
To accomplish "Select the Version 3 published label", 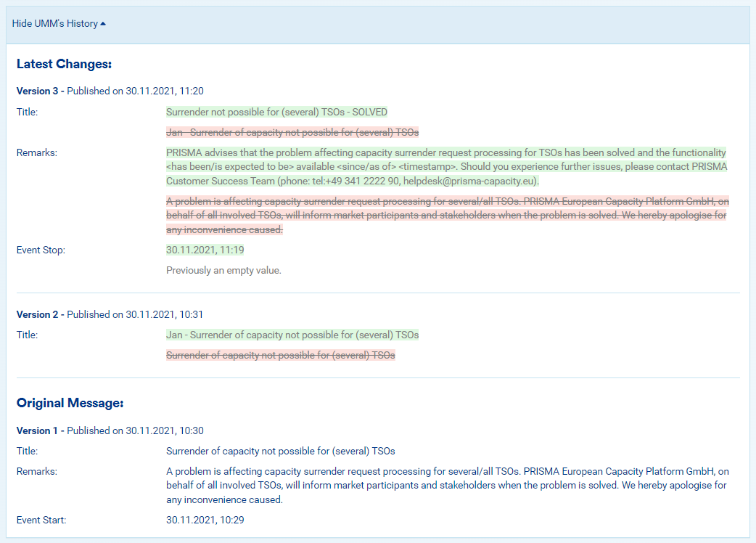I will tap(110, 91).
